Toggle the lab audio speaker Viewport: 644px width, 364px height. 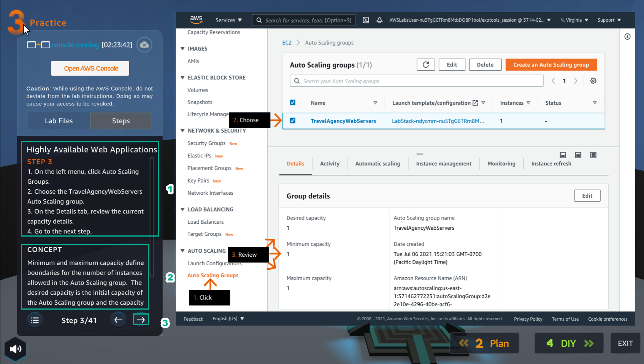tap(16, 349)
